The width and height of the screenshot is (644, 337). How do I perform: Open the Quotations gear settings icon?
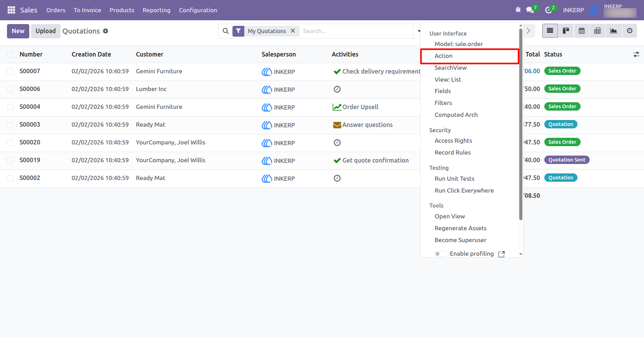click(x=106, y=31)
